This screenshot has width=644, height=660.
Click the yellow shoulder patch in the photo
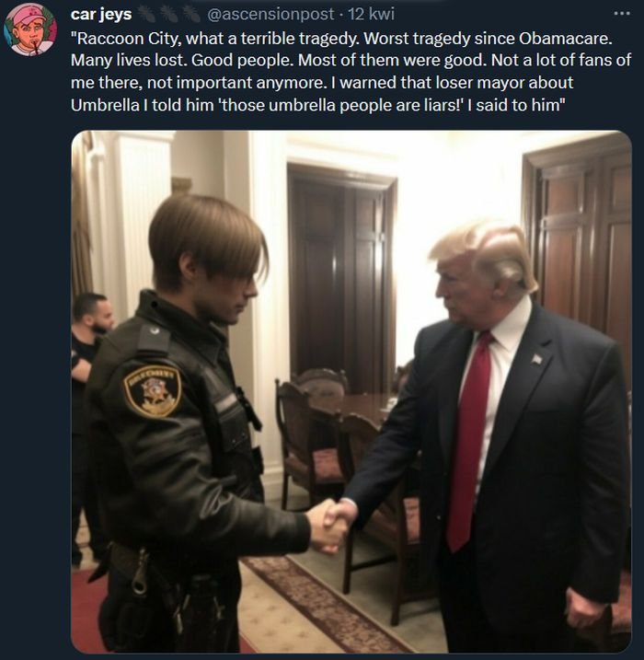tap(153, 390)
